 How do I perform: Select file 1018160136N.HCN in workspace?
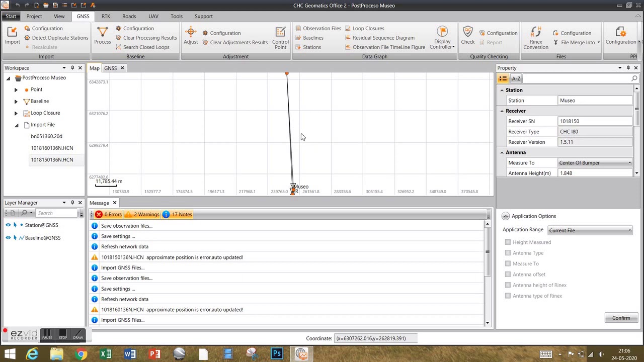(x=52, y=148)
